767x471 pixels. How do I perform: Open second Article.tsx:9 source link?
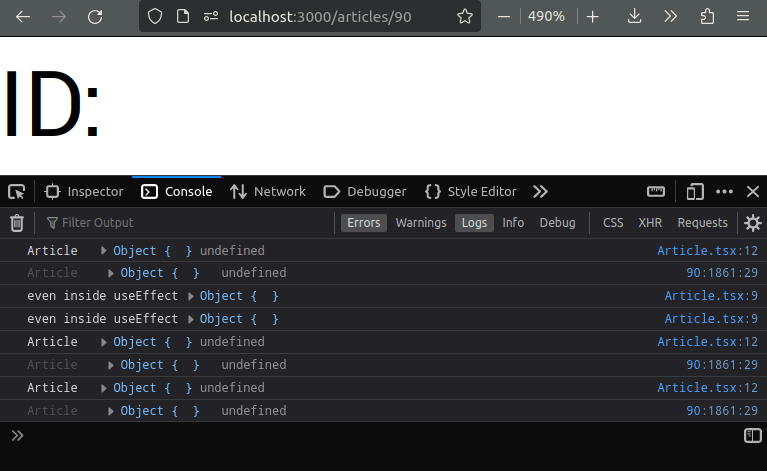[711, 319]
